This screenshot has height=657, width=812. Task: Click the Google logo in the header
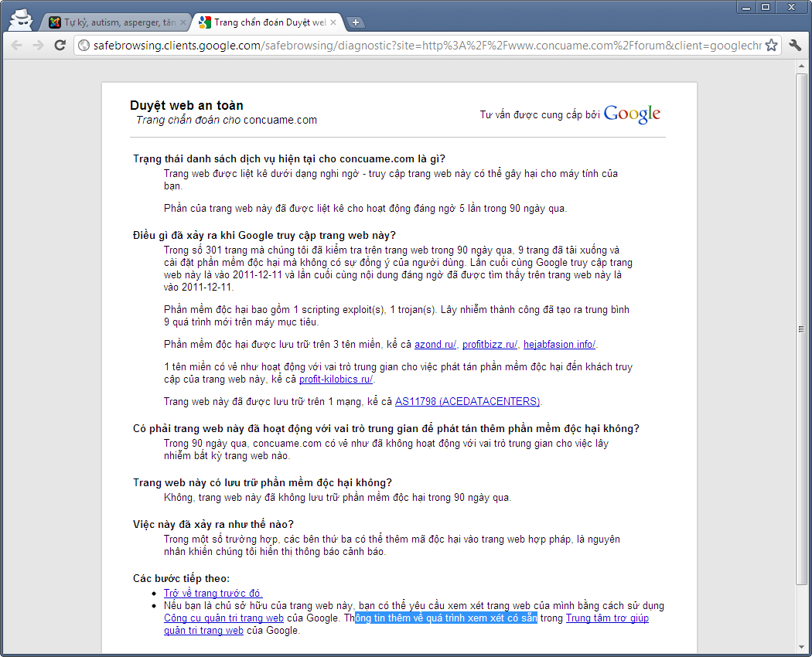click(632, 114)
